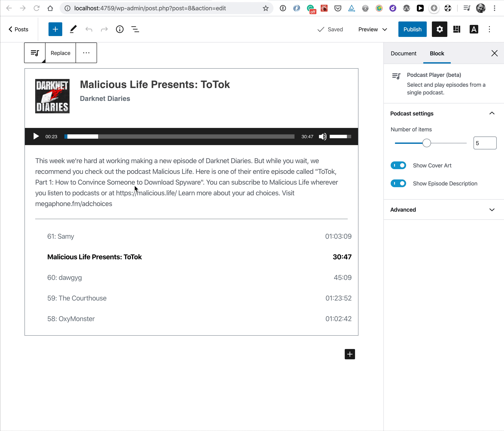Select the edit pencil tool
The height and width of the screenshot is (431, 504).
[73, 29]
